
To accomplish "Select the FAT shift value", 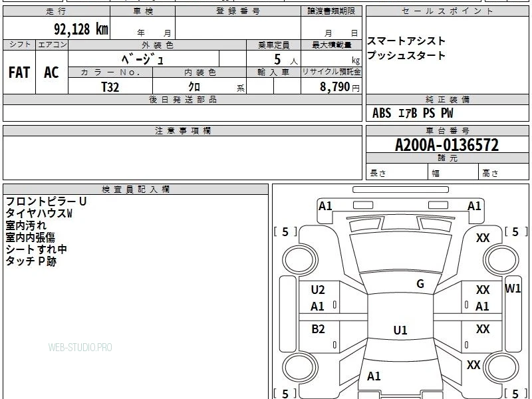I will click(x=19, y=72).
